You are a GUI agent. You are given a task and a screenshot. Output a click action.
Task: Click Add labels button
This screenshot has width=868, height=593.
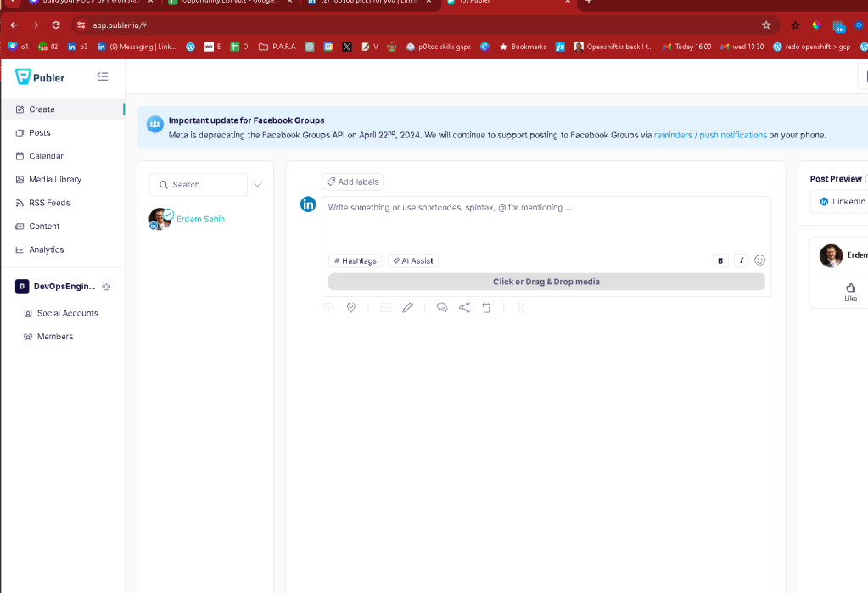click(x=353, y=182)
